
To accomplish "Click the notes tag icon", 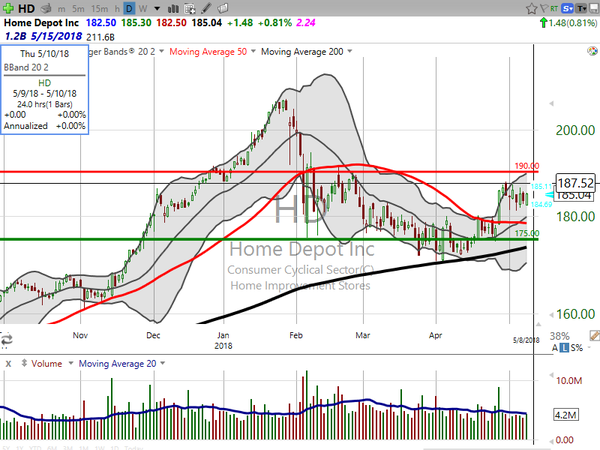I will tap(222, 8).
